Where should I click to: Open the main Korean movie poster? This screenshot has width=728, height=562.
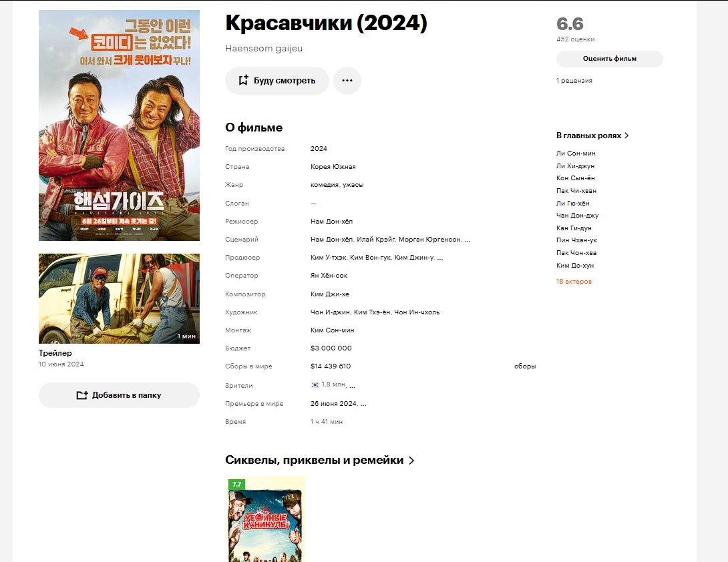point(119,125)
